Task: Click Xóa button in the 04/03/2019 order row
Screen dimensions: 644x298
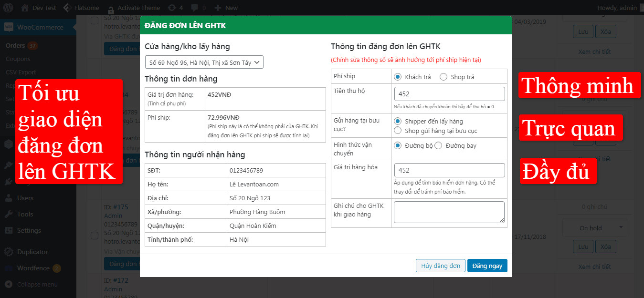Action: coord(606,32)
